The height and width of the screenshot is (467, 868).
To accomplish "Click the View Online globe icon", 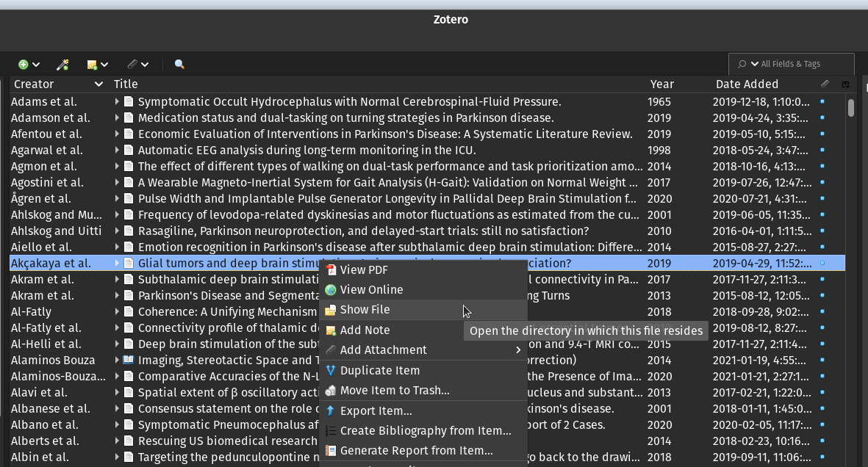I will pos(331,290).
